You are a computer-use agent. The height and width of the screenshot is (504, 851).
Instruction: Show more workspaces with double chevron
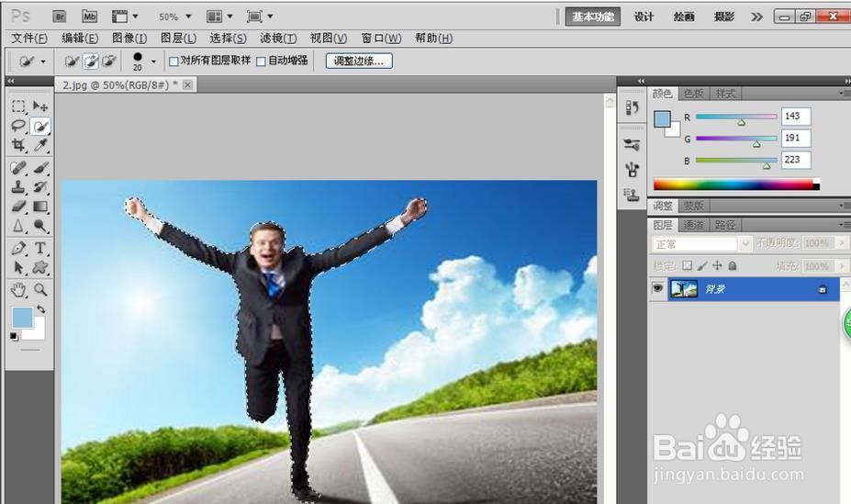[x=756, y=17]
